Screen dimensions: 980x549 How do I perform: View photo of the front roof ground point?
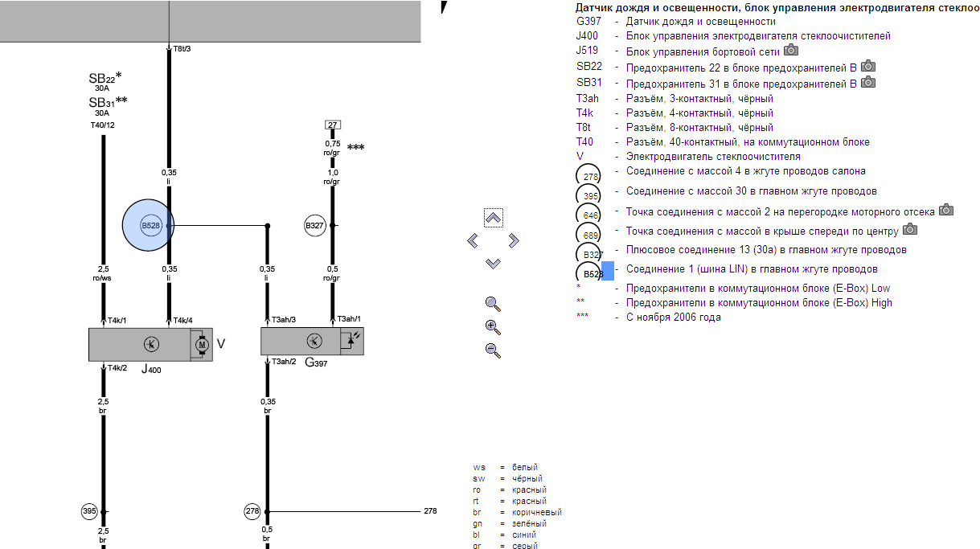pos(910,230)
